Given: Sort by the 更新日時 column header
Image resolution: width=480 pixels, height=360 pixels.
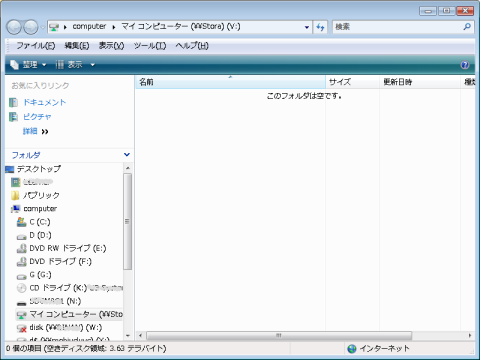Looking at the screenshot, I should coord(420,82).
